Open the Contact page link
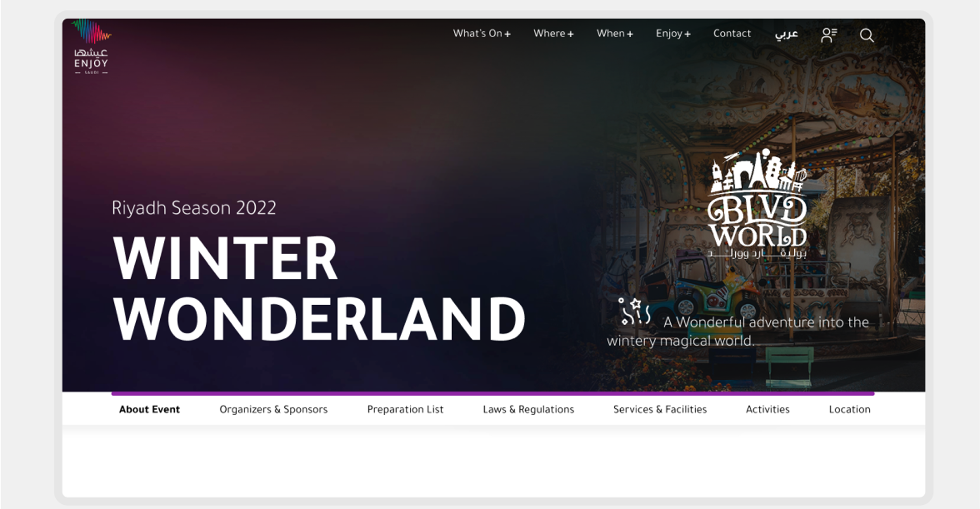980x509 pixels. point(731,34)
